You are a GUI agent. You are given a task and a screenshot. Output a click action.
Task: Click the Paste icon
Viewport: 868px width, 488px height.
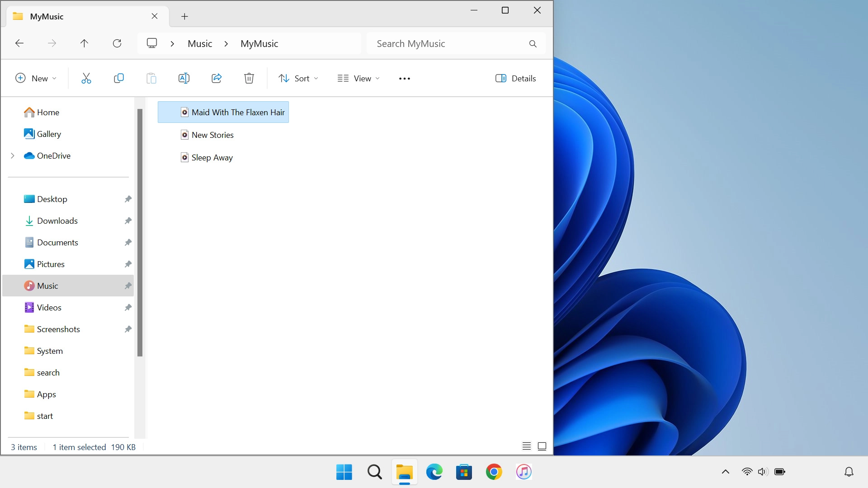[151, 78]
